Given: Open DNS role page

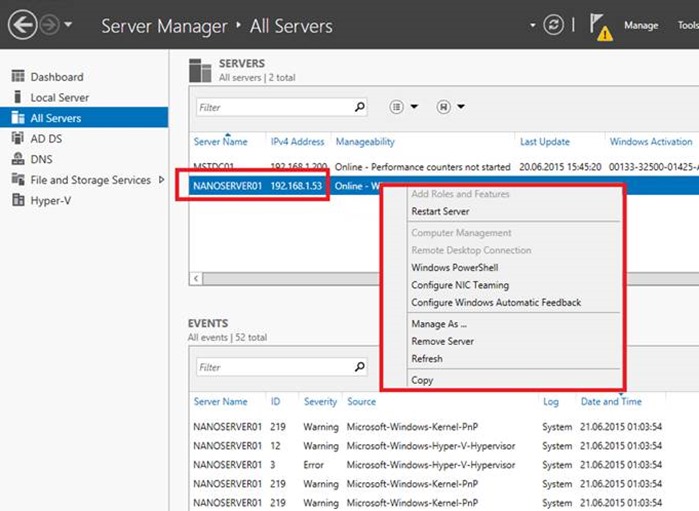Looking at the screenshot, I should [x=41, y=159].
